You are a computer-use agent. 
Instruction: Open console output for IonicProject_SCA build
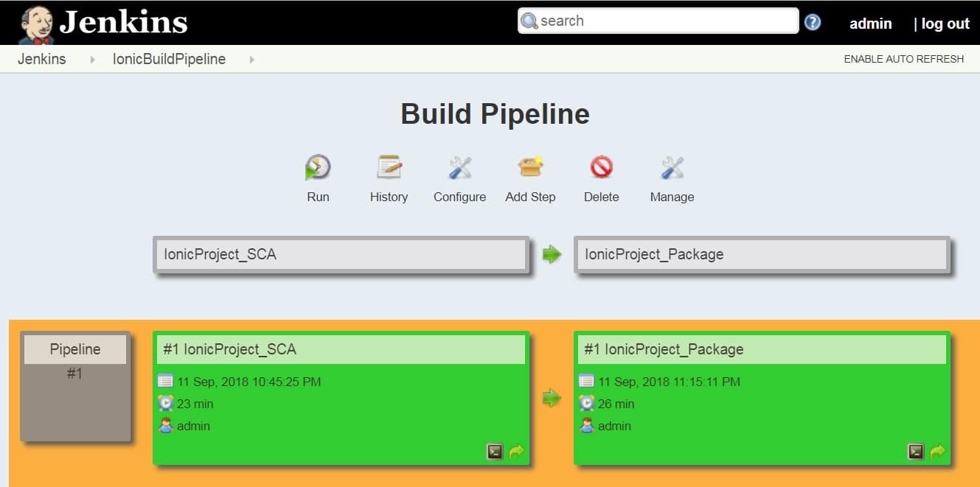click(495, 452)
